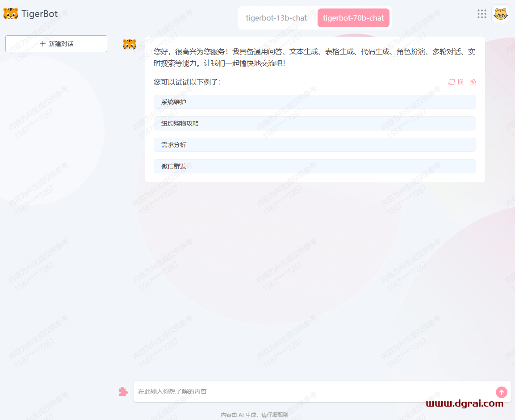
Task: Click the tiger avatar beside the greeting
Action: pyautogui.click(x=130, y=44)
